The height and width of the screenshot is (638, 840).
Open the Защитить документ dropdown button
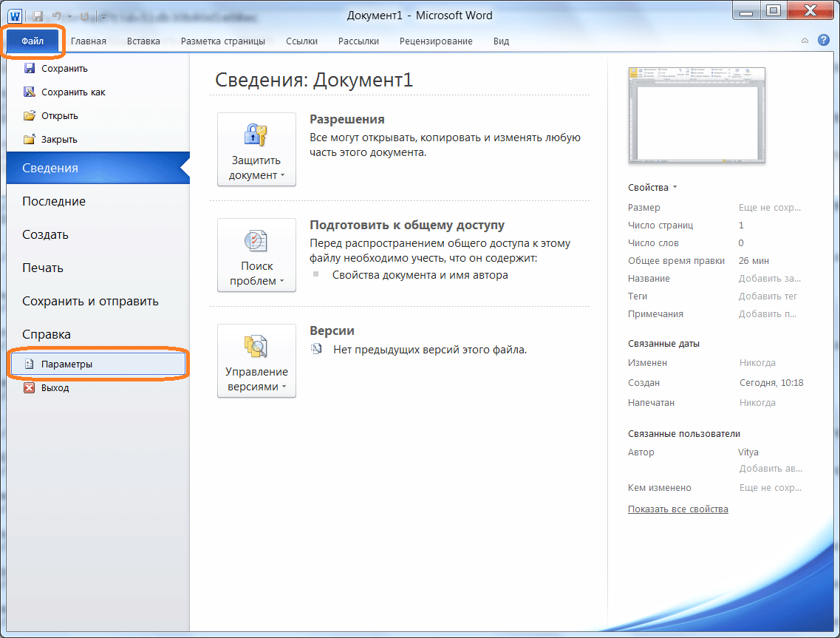click(x=256, y=149)
